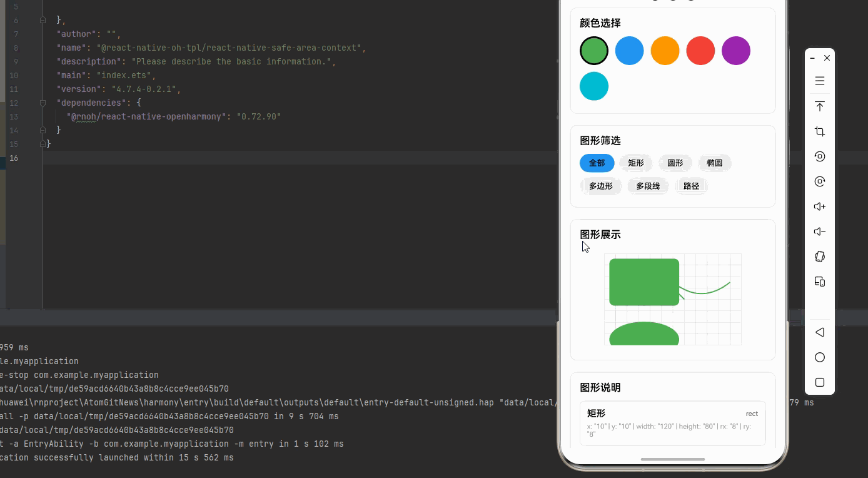Click the package name react-native-safe-area-context string
868x478 pixels.
click(x=229, y=48)
